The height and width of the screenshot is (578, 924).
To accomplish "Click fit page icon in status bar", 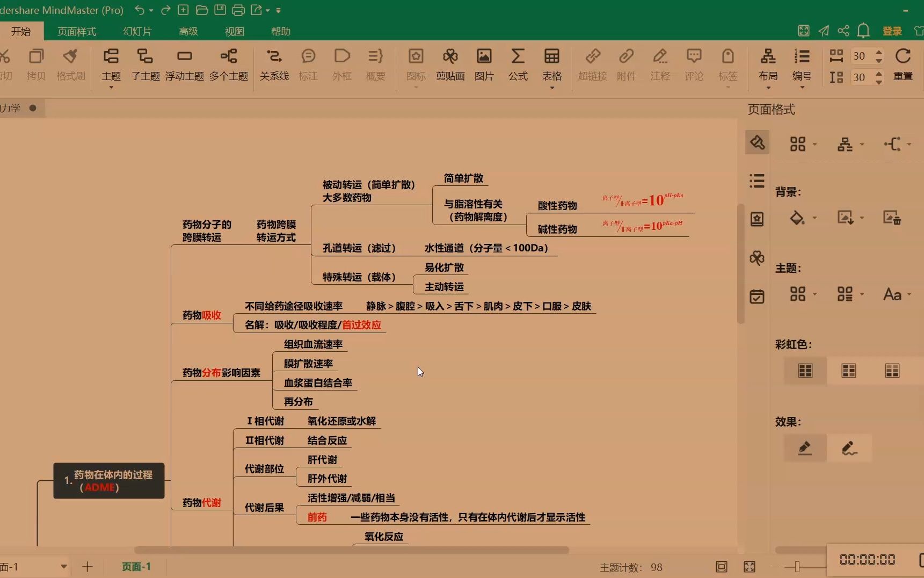I will tap(722, 567).
